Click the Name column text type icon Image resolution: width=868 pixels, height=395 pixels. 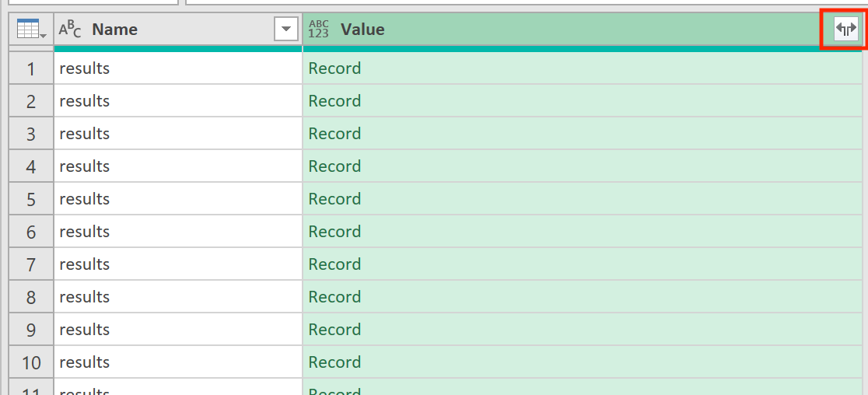[70, 30]
